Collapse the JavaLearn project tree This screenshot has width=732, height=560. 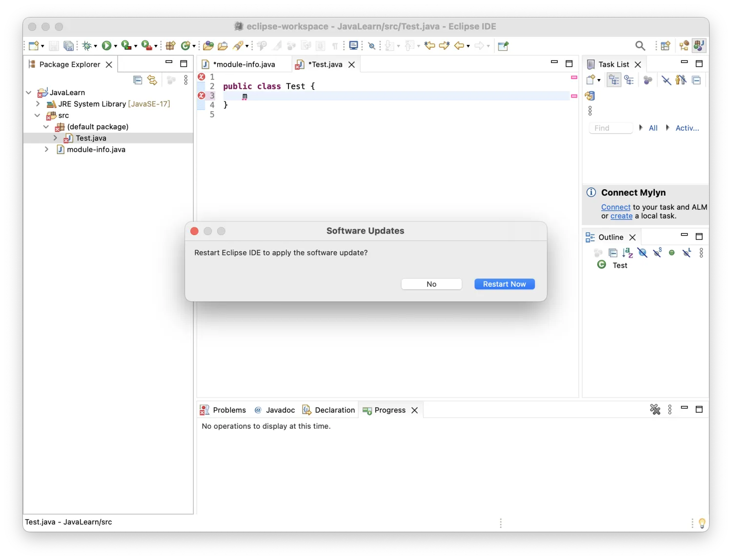pos(29,93)
